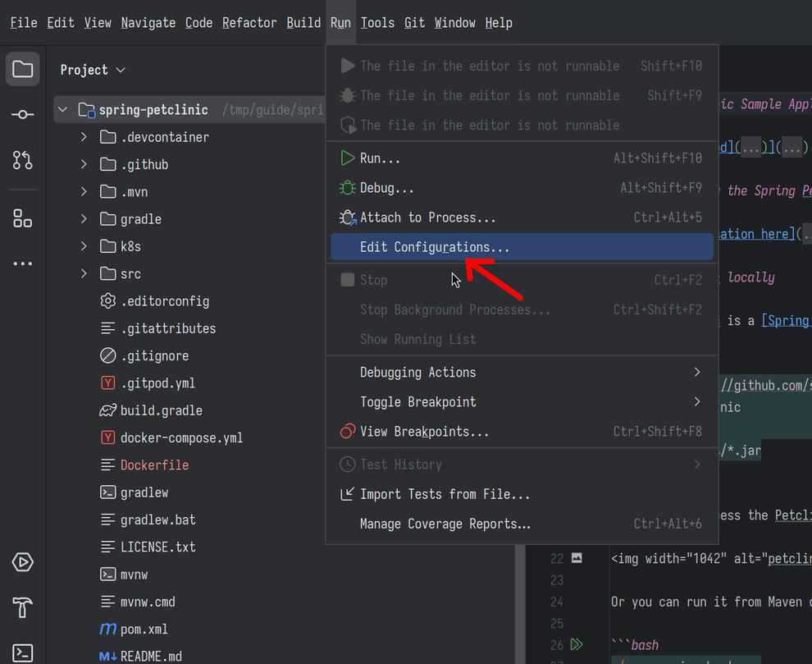Click the Import Tests from File icon
812x664 pixels.
coord(348,494)
